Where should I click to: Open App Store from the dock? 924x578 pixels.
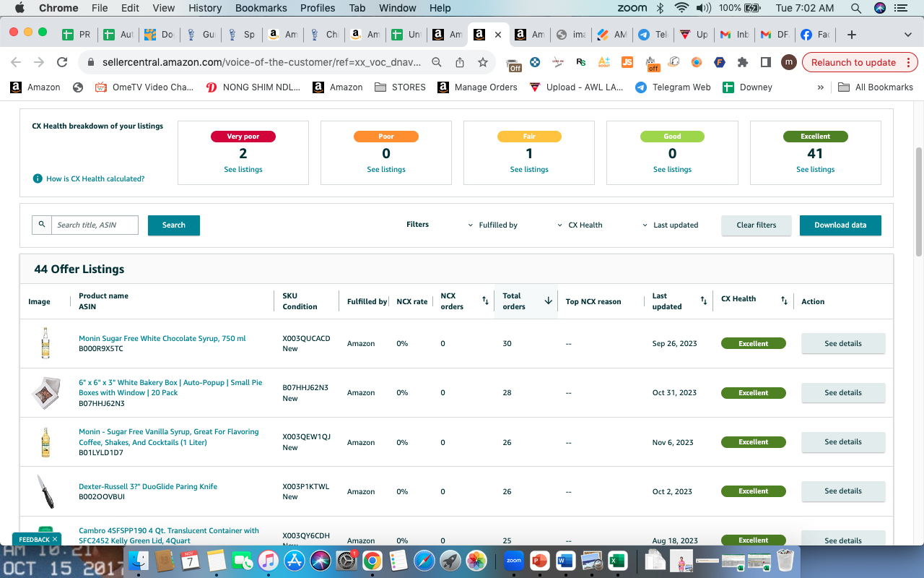tap(294, 560)
